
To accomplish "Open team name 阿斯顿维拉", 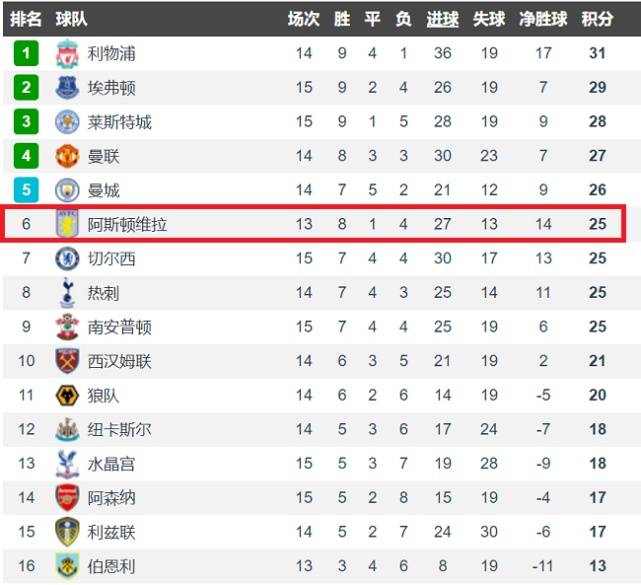I will tap(127, 224).
